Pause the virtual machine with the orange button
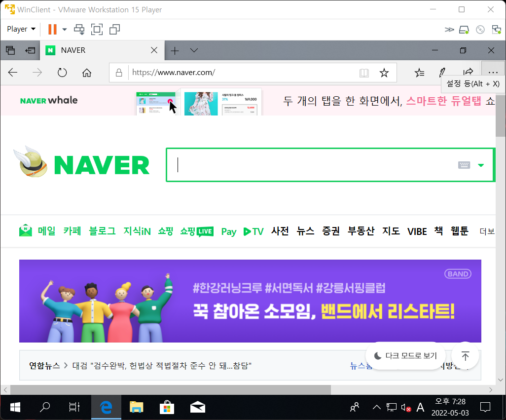Image resolution: width=506 pixels, height=420 pixels. 52,30
